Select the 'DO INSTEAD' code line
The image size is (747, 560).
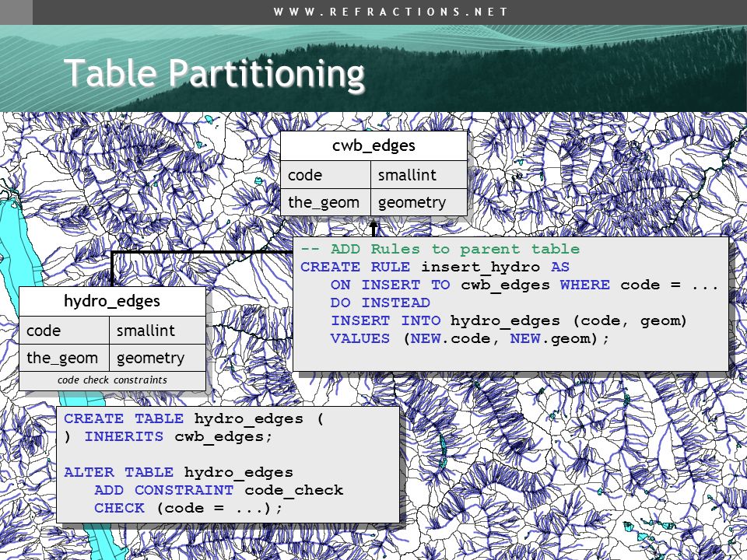381,303
